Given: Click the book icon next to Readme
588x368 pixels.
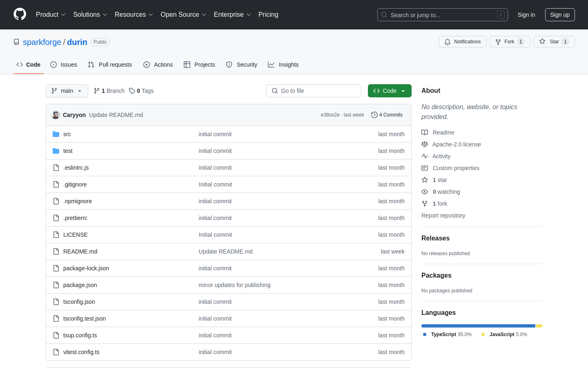Looking at the screenshot, I should pos(425,132).
